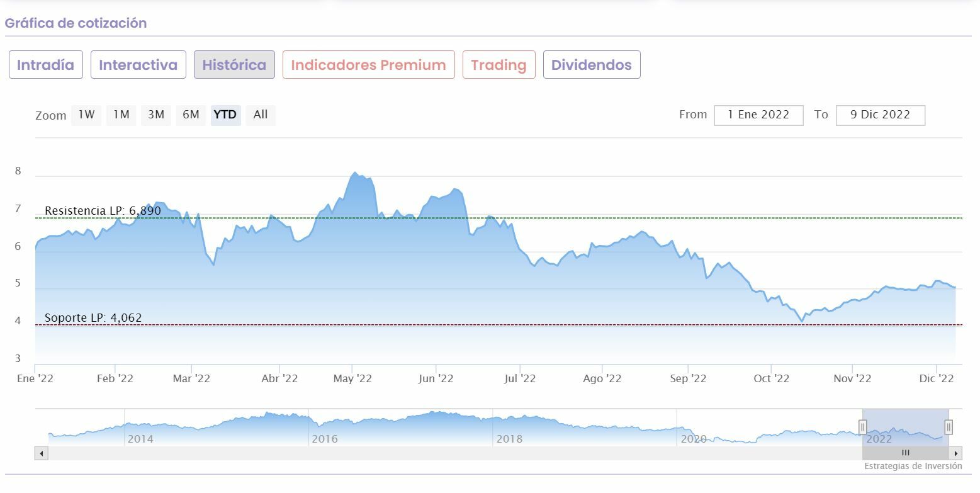Select the YTD zoom range

225,115
